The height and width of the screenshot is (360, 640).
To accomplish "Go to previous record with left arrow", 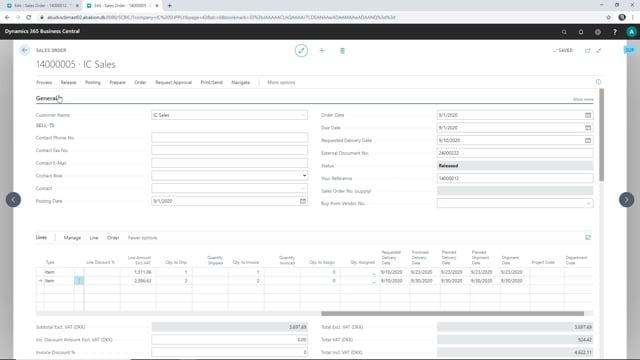I will 13,200.
